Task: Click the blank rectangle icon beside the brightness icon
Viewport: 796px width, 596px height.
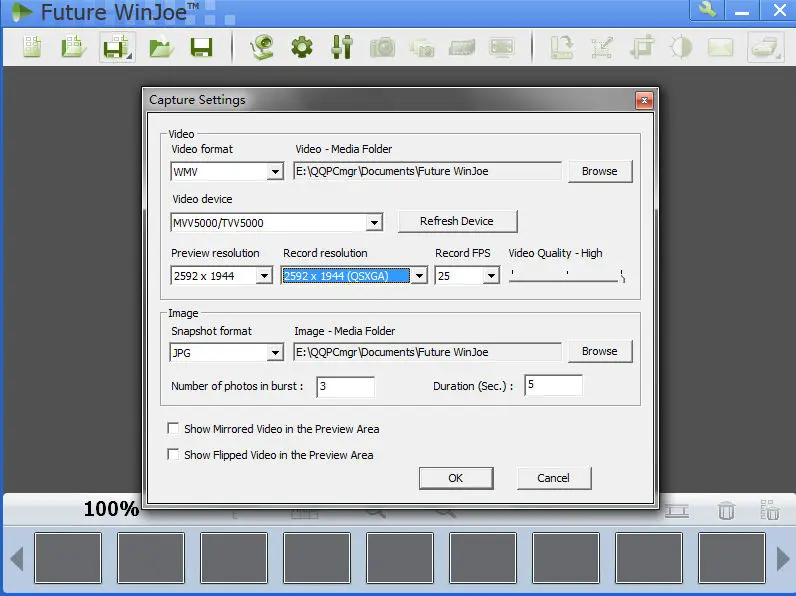Action: click(x=721, y=48)
